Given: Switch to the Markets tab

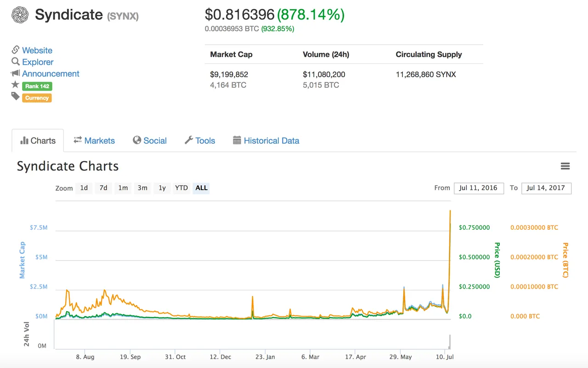Looking at the screenshot, I should (94, 141).
